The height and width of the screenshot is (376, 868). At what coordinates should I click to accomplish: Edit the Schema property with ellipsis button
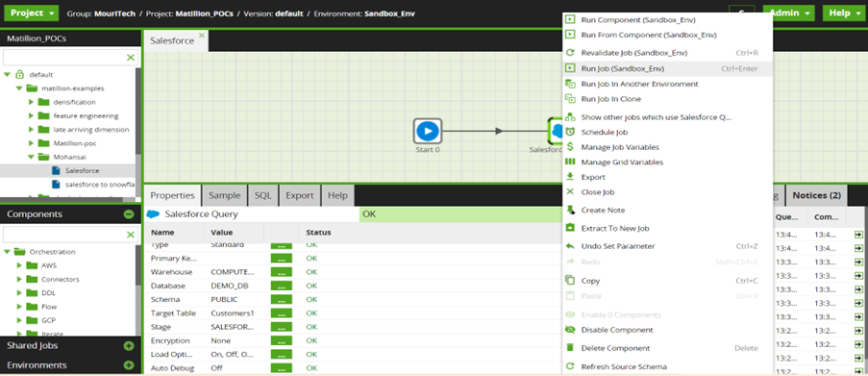click(282, 300)
